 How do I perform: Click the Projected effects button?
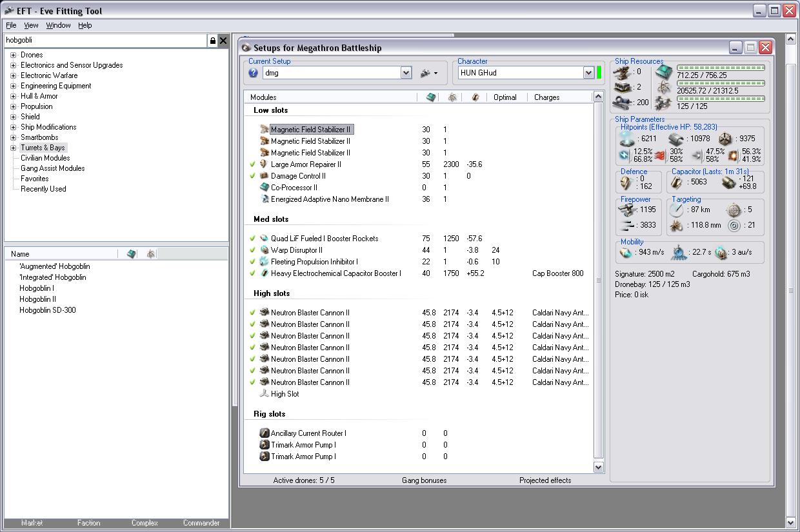[x=545, y=480]
